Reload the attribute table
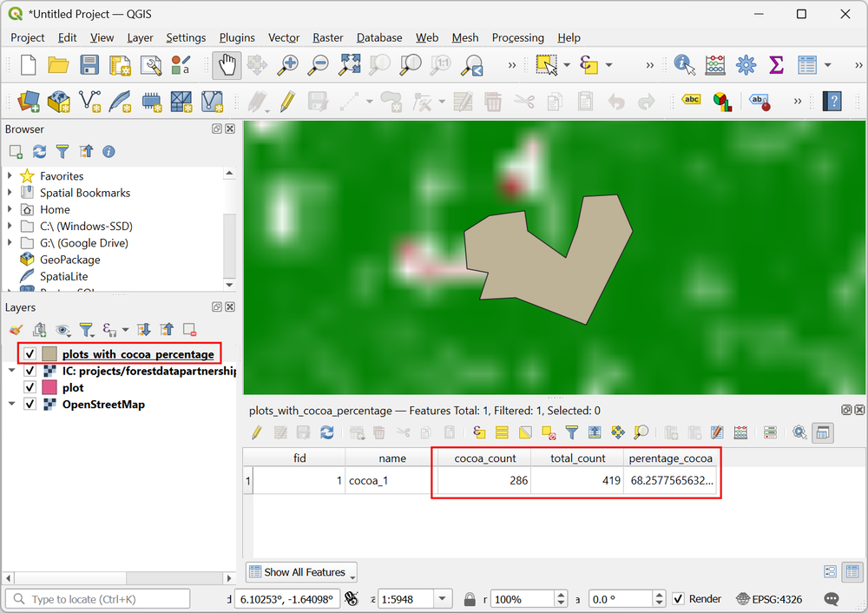 pos(327,432)
